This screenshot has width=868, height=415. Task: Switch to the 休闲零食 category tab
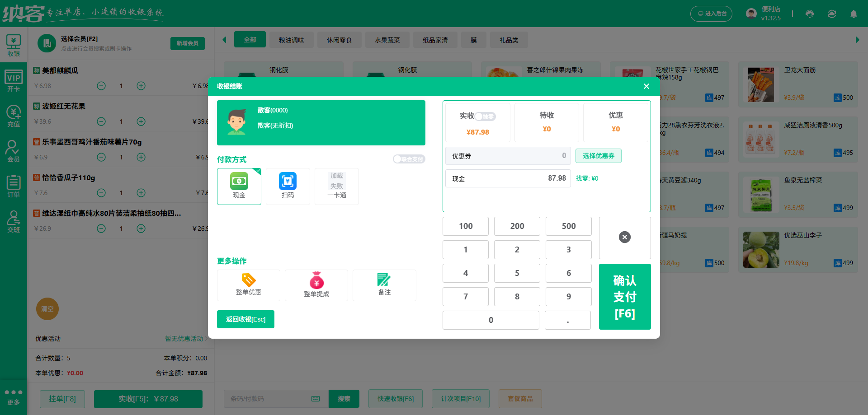tap(339, 40)
